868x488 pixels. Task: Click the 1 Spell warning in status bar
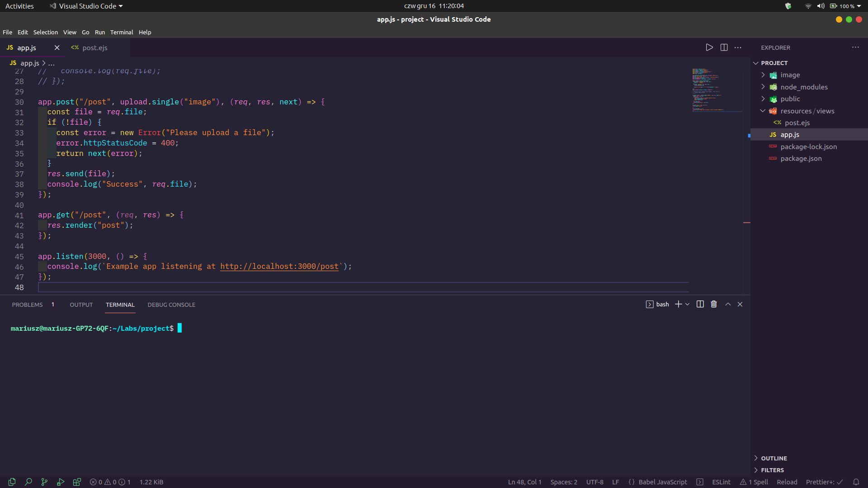pos(754,482)
